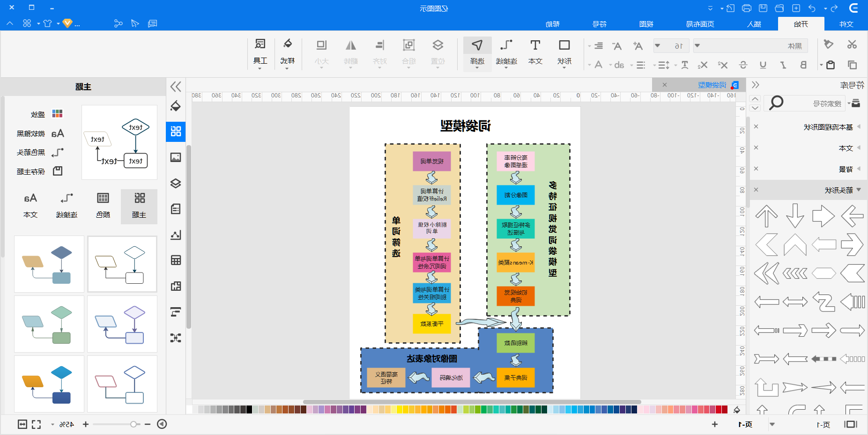Screen dimensions: 868x435
Task: Click the shuffle icon in side strip
Action: (176, 338)
